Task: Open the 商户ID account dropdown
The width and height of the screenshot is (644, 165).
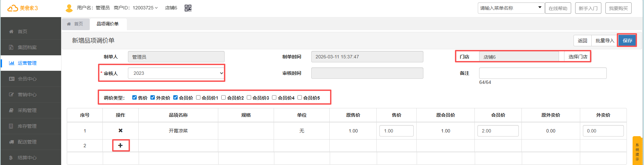Action: (x=145, y=8)
